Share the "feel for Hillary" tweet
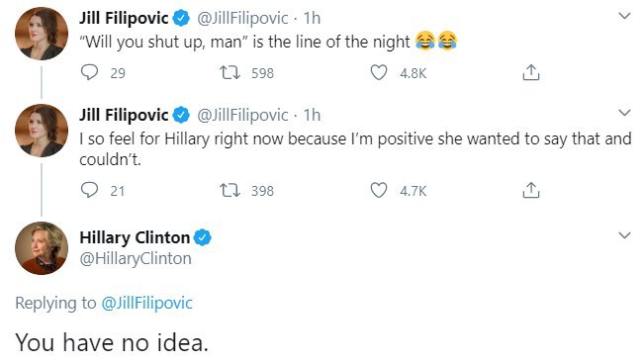Screen dimensions: 644x363 pos(531,190)
